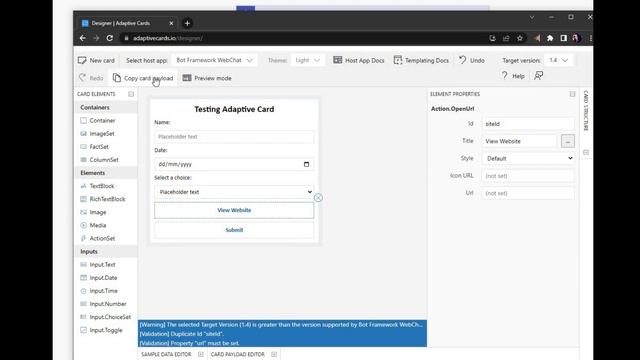Click the feedback icon next to Help
This screenshot has width=640, height=360.
pyautogui.click(x=538, y=76)
